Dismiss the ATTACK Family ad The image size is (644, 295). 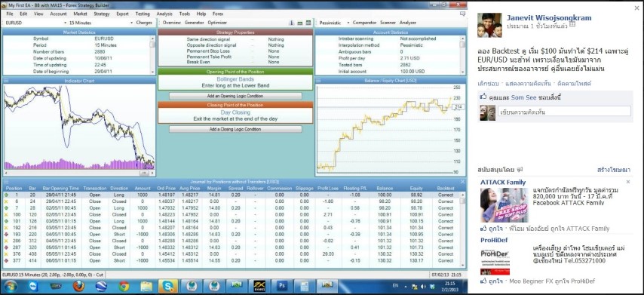coord(628,182)
